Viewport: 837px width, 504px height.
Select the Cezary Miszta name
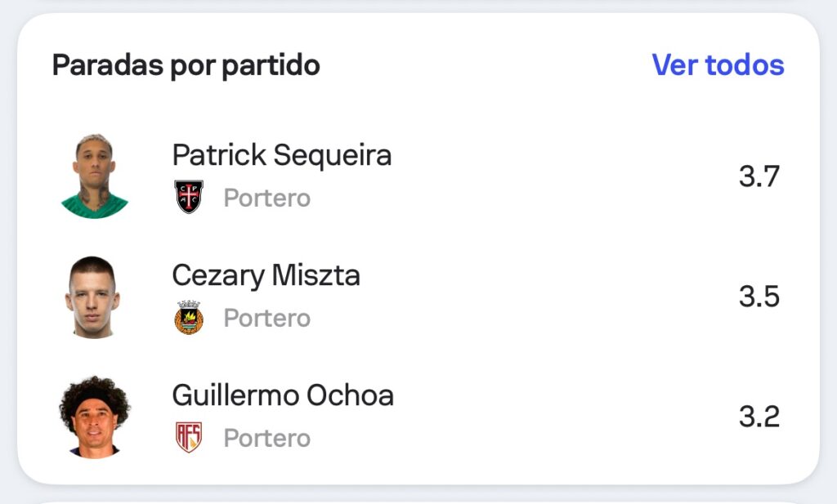pyautogui.click(x=266, y=275)
